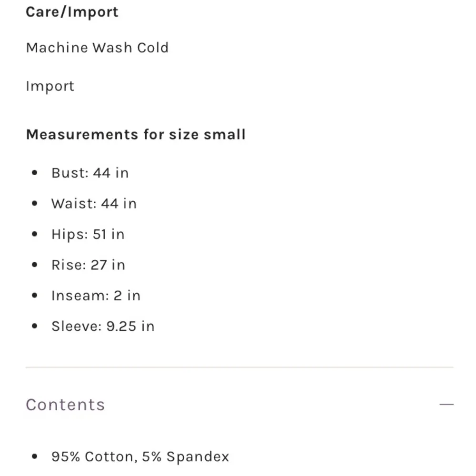Click the Import care line
The image size is (476, 476).
[x=50, y=86]
